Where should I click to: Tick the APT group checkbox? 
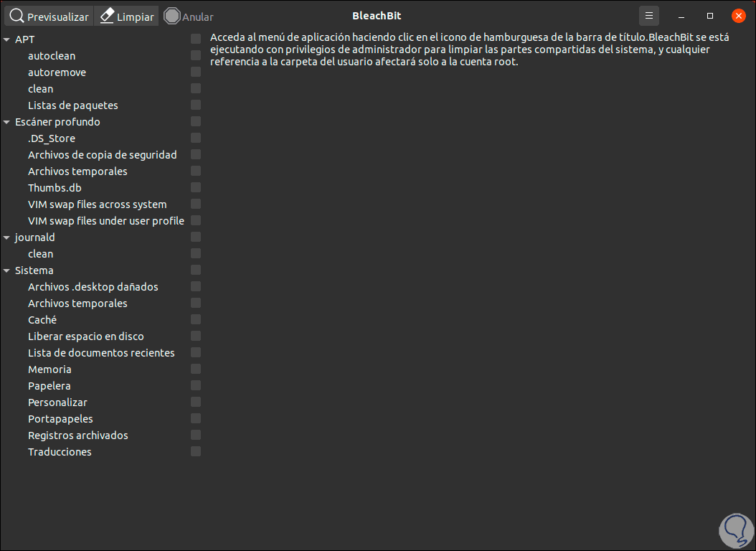[196, 39]
